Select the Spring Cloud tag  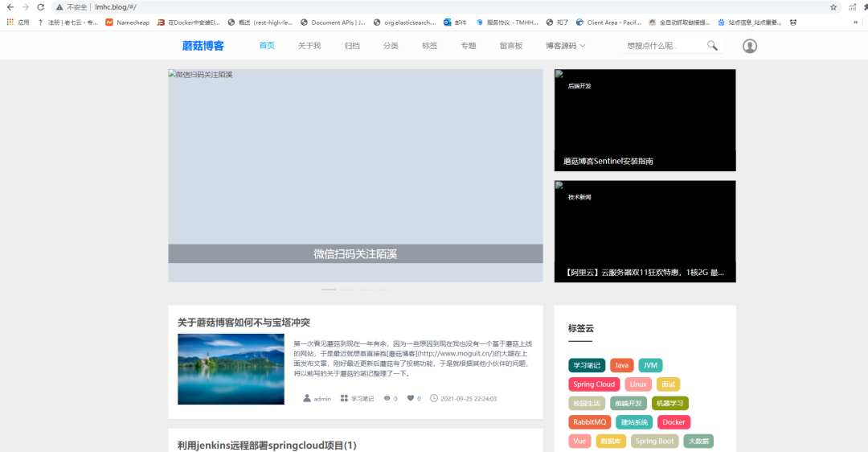594,384
